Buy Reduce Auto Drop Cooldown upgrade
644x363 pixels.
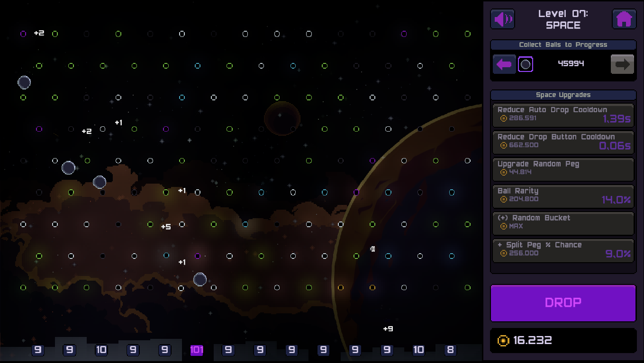[x=563, y=115]
